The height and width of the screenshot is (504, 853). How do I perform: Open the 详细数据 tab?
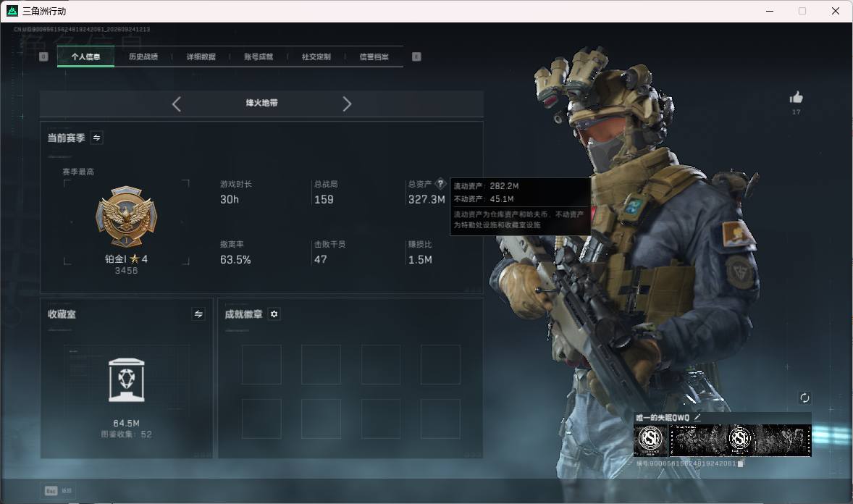click(201, 56)
